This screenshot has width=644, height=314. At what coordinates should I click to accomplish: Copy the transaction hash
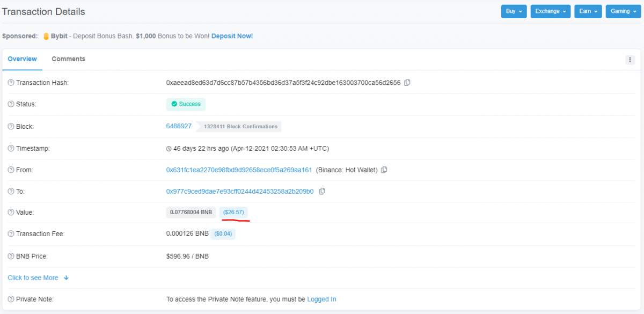(407, 83)
